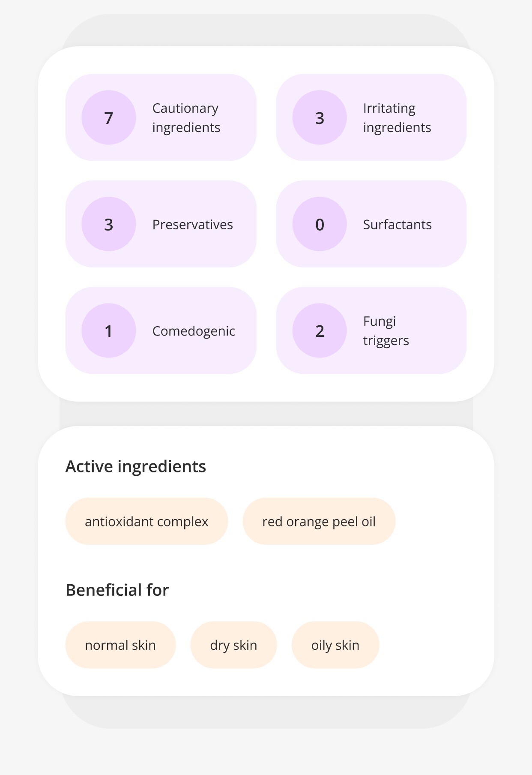
Task: Select the Surfactants label text
Action: 397,225
